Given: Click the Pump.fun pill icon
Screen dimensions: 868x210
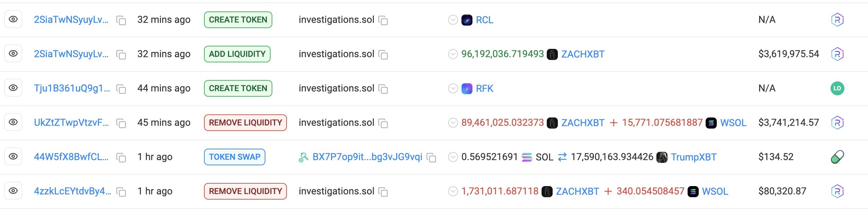Looking at the screenshot, I should 837,157.
